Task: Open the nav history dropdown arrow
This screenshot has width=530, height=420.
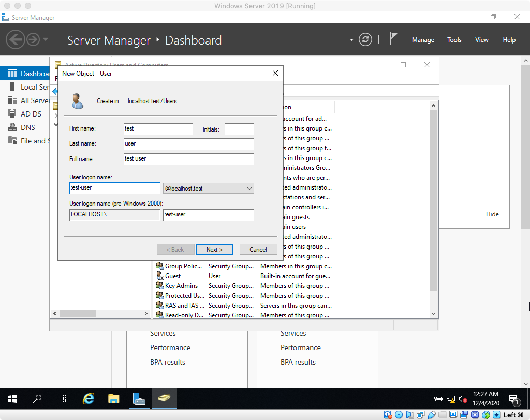Action: tap(46, 39)
